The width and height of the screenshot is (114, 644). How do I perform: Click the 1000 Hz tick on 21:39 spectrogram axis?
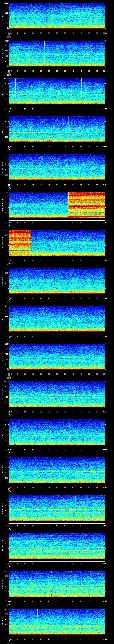[6, 382]
